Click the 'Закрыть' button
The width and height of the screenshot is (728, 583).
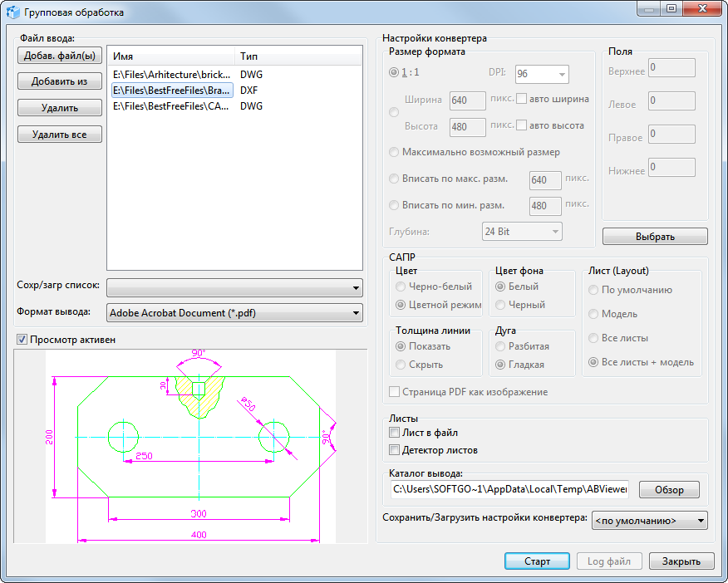click(681, 561)
